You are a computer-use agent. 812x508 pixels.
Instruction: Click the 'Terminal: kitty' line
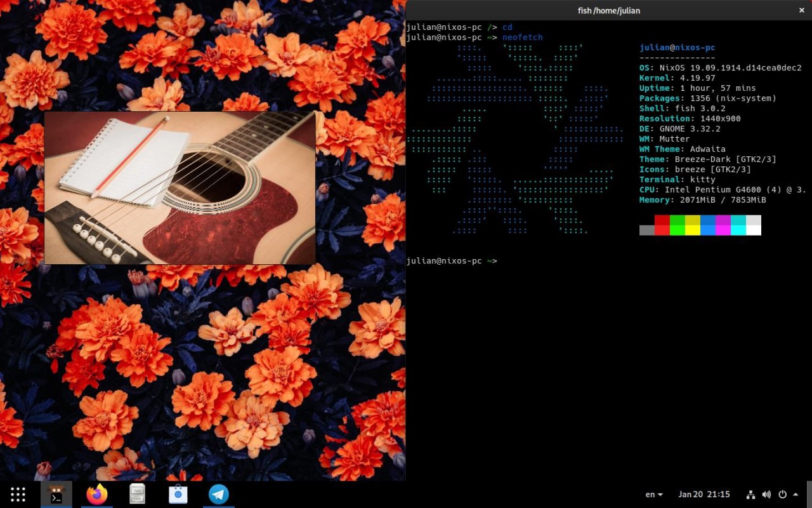tap(678, 180)
